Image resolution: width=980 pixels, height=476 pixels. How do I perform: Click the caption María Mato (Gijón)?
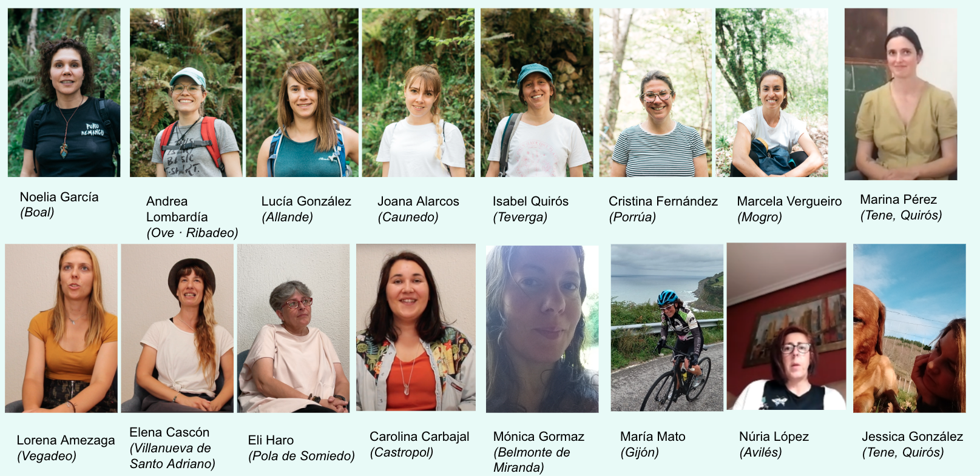point(652,444)
